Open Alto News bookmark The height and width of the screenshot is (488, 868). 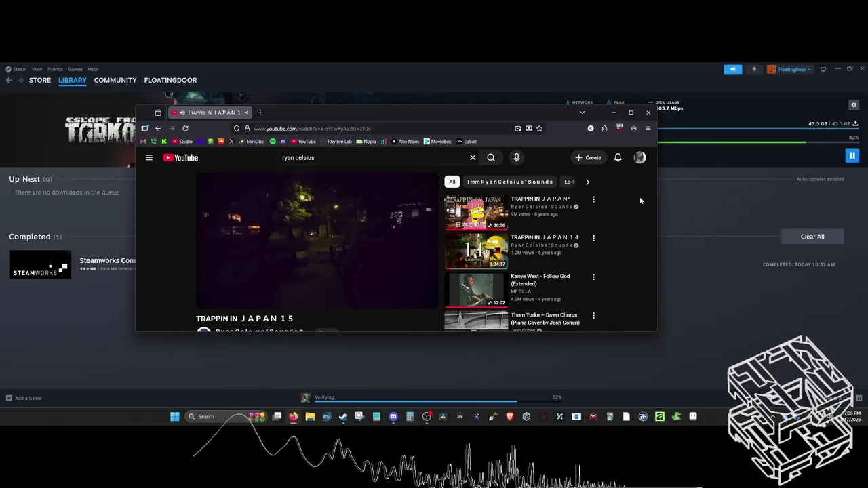(404, 142)
